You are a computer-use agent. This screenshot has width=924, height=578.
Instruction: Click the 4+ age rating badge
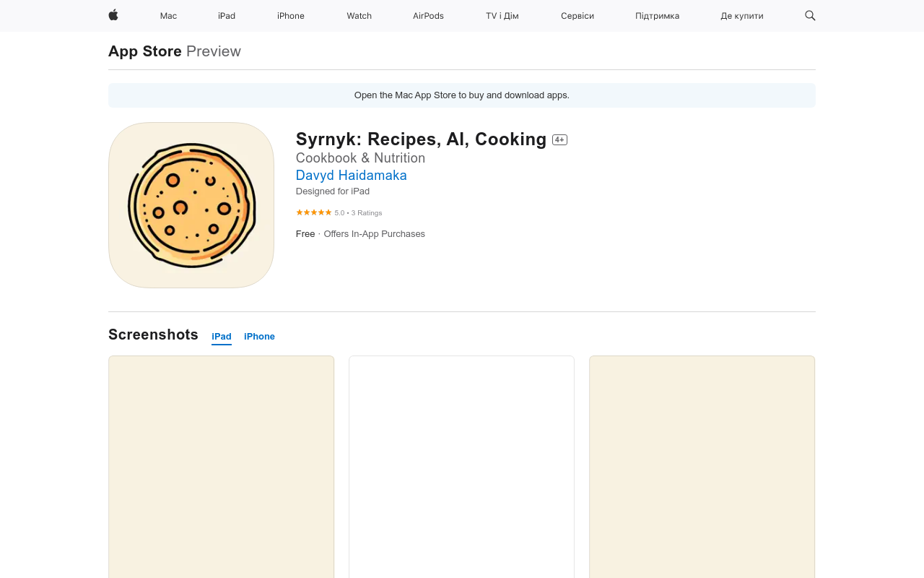coord(559,140)
